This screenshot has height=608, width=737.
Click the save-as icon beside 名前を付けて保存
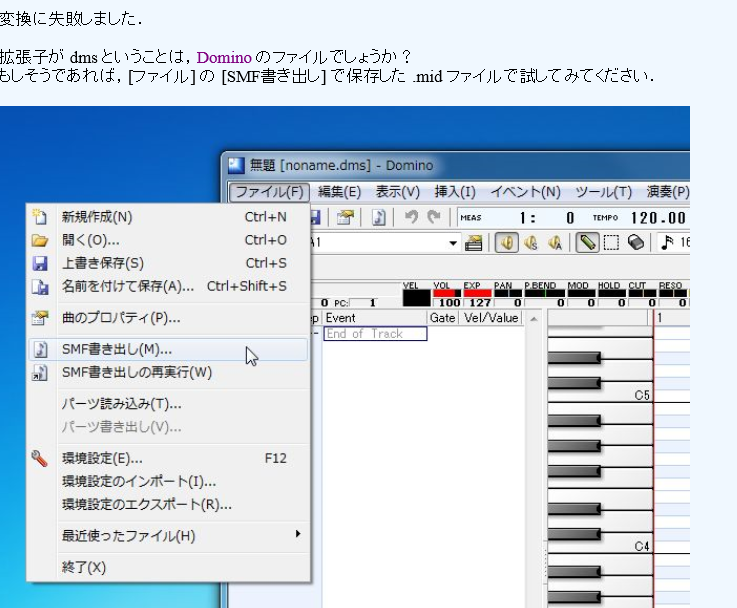[x=40, y=286]
